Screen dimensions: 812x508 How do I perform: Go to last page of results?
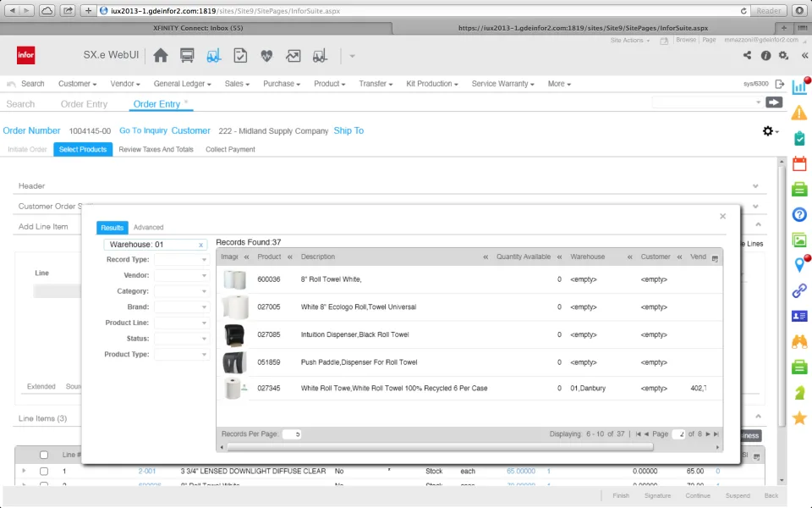(x=716, y=433)
